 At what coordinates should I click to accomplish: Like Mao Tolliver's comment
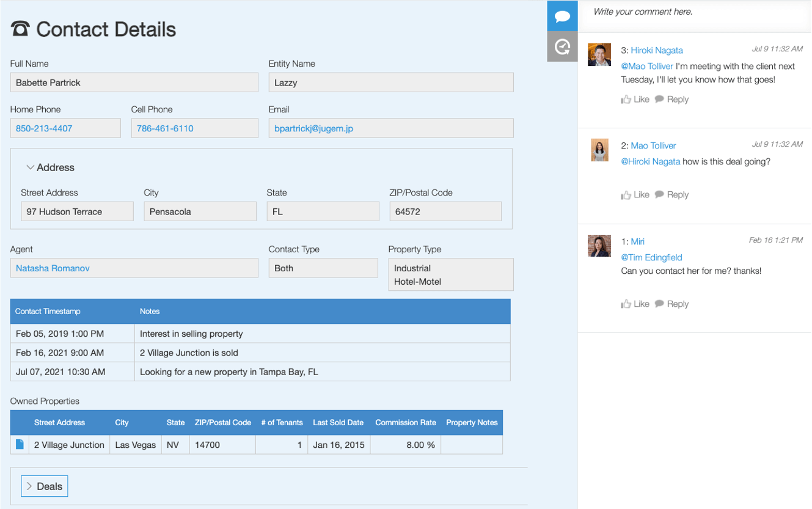point(635,194)
